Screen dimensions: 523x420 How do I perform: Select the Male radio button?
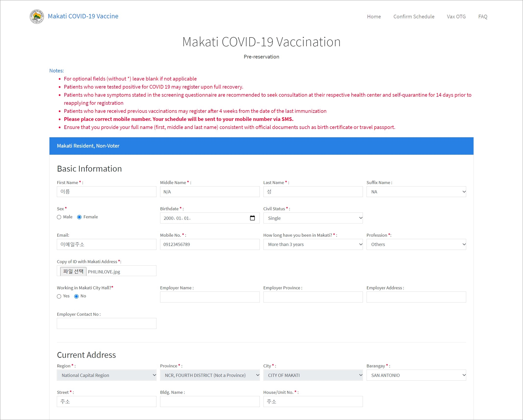click(59, 217)
